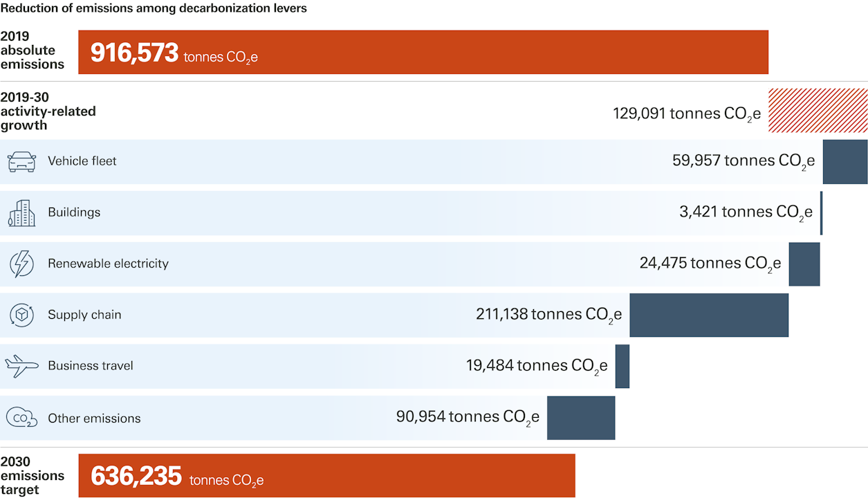Select the Supply chain dark bar segment

709,315
